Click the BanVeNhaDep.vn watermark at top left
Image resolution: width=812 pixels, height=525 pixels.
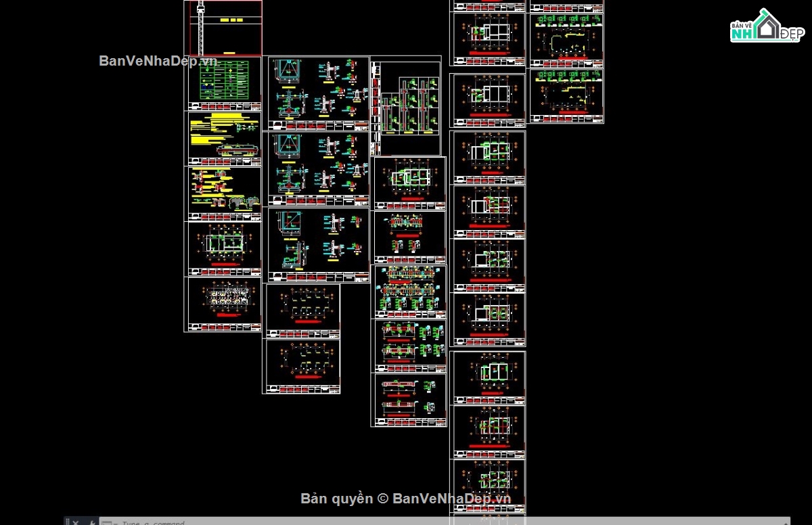(x=158, y=61)
